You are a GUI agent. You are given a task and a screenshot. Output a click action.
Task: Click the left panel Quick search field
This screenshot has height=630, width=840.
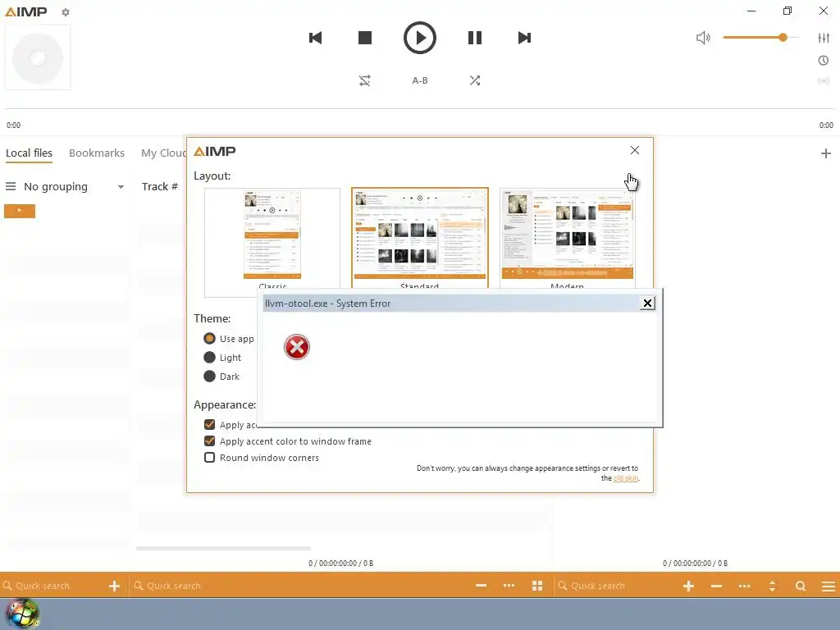point(53,586)
